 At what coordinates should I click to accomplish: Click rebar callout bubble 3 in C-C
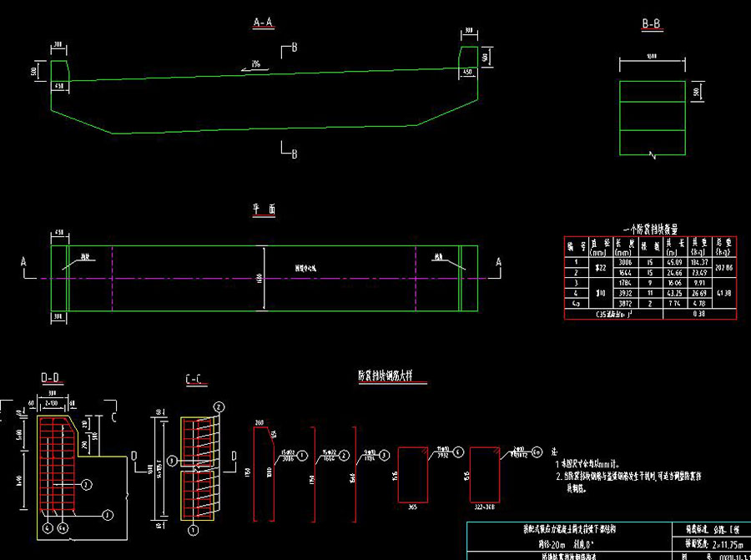pos(171,461)
